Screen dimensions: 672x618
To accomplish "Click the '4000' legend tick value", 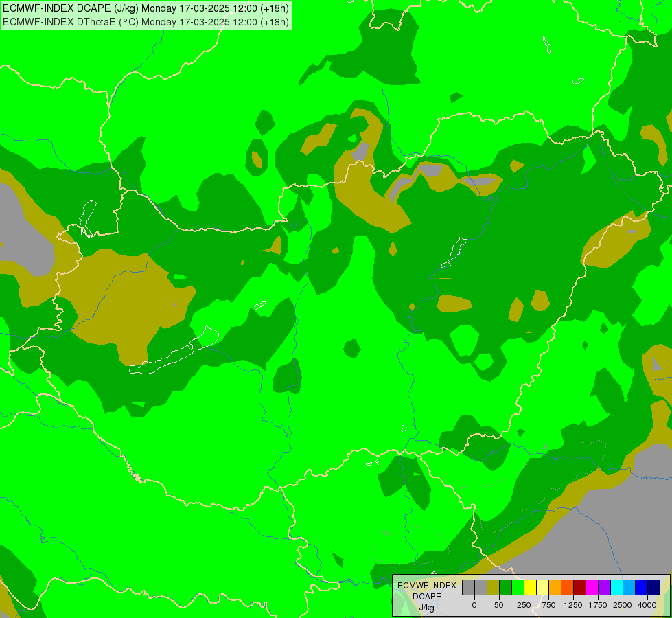I will pos(647,605).
